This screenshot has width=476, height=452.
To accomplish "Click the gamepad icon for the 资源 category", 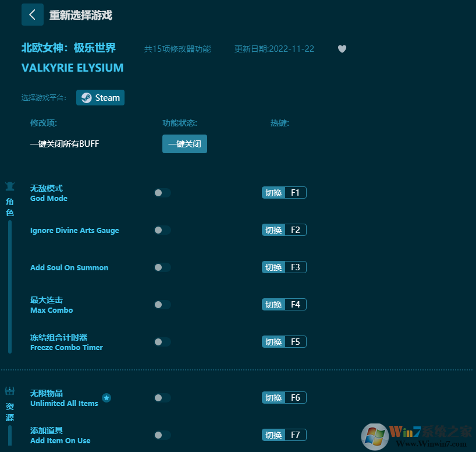I will click(x=9, y=392).
